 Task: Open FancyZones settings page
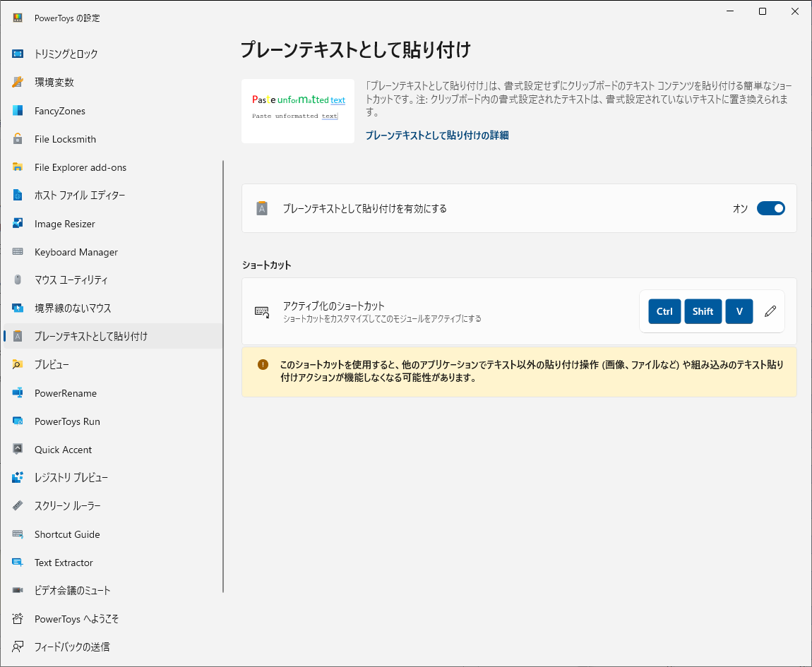(x=113, y=110)
